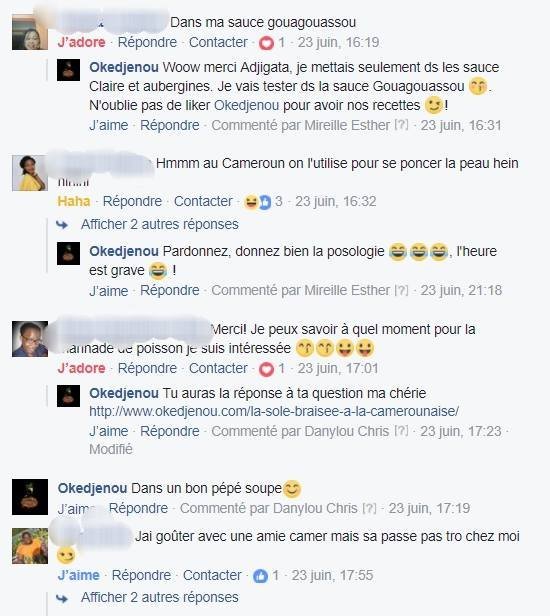Image resolution: width=550 pixels, height=616 pixels.
Task: Open Okedjenou avatar on pépé soupe comment
Action: [x=30, y=497]
